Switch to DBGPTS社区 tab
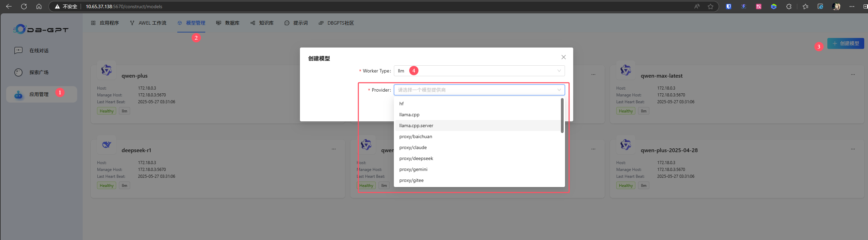Image resolution: width=868 pixels, height=240 pixels. click(x=336, y=23)
